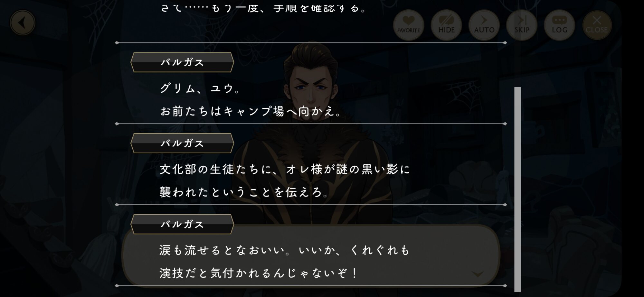Tap the current dialogue box starting 涙も流せる
Image resolution: width=644 pixels, height=297 pixels.
tap(311, 256)
